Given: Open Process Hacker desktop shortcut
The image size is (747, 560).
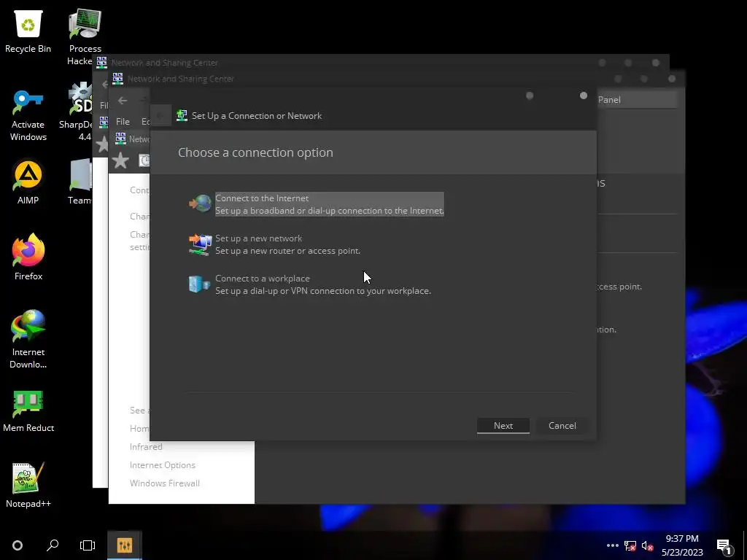Looking at the screenshot, I should 85,36.
